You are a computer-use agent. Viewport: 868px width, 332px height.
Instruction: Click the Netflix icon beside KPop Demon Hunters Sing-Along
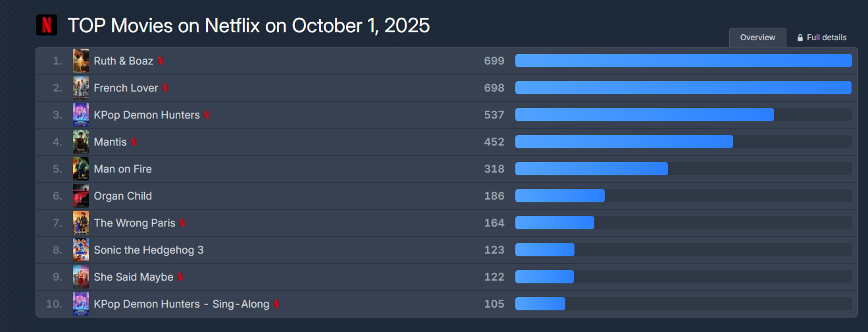tap(276, 304)
